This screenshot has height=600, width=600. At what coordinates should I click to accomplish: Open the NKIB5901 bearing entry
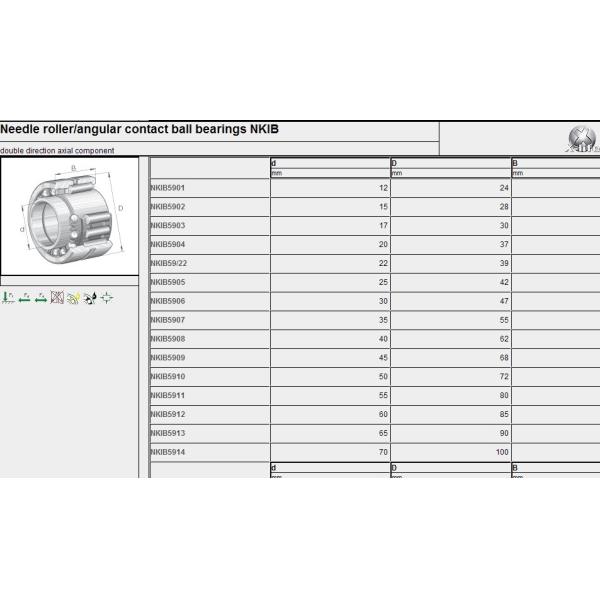[x=168, y=187]
